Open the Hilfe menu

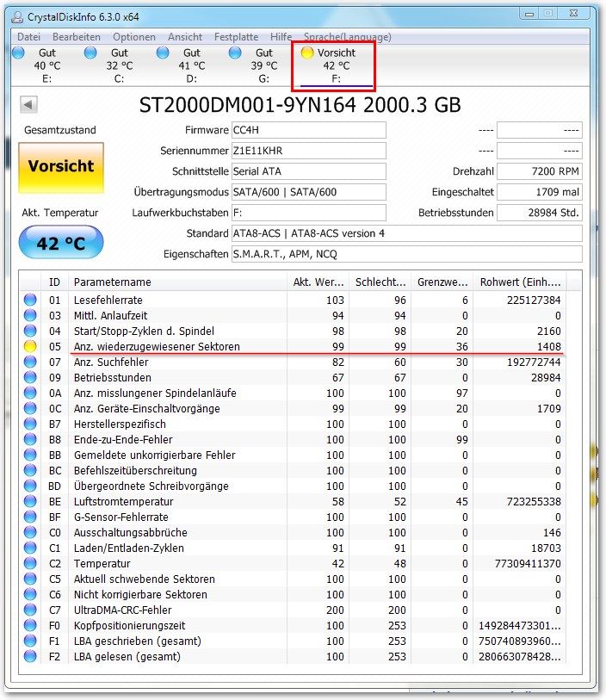coord(281,37)
